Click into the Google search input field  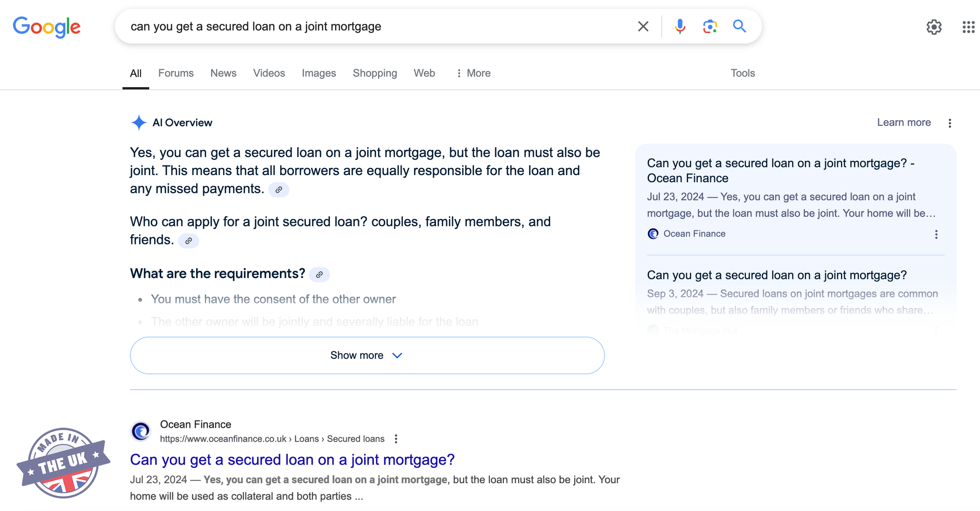click(373, 26)
